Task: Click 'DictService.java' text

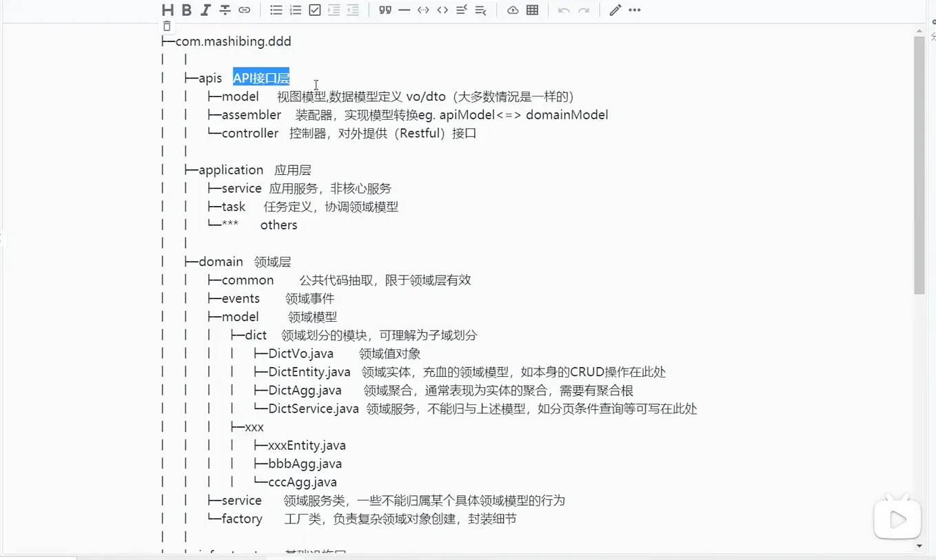Action: tap(314, 408)
